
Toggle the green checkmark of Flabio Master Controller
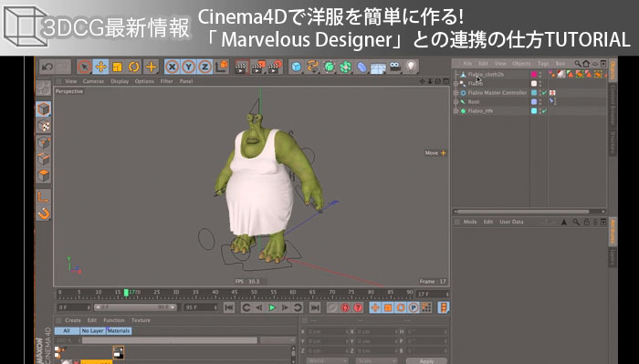545,93
